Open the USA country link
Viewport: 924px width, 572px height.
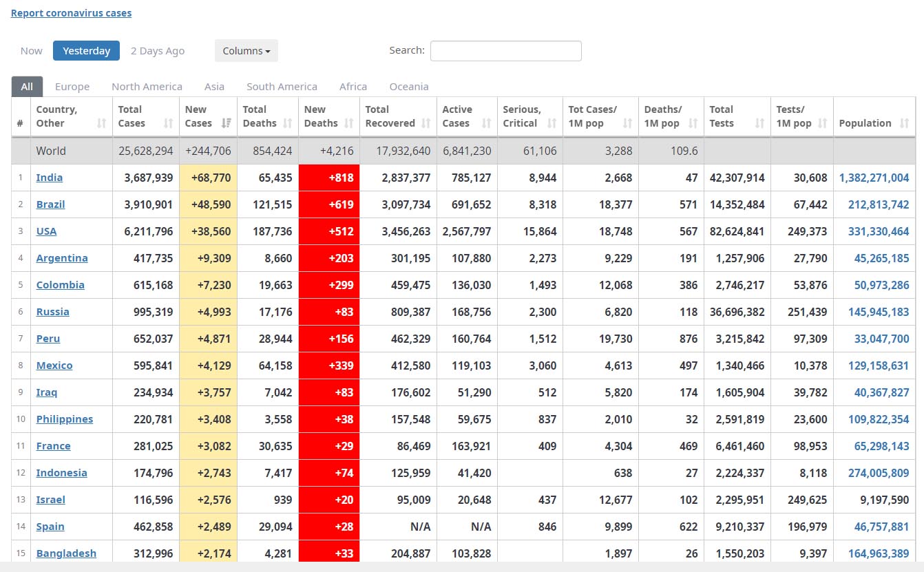tap(47, 231)
